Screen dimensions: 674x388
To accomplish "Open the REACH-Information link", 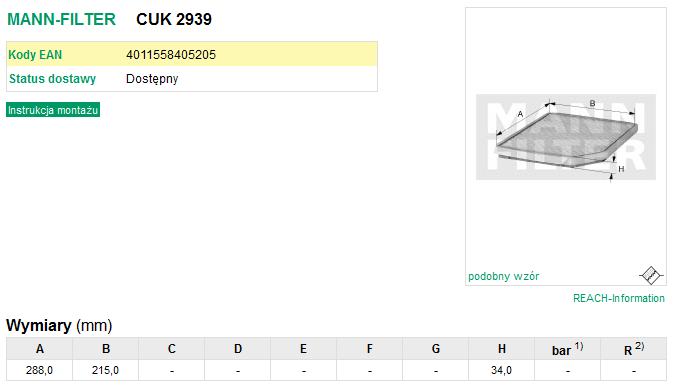I will point(619,298).
